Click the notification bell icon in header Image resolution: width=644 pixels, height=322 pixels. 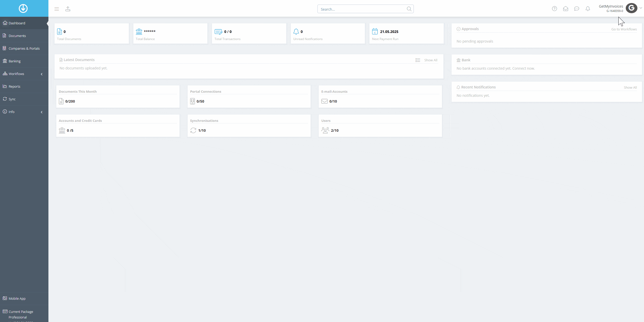tap(588, 9)
